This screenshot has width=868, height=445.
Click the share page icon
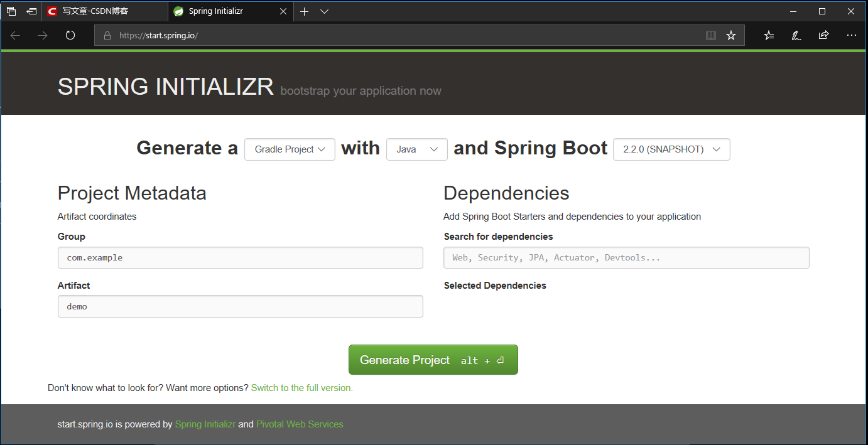click(823, 36)
